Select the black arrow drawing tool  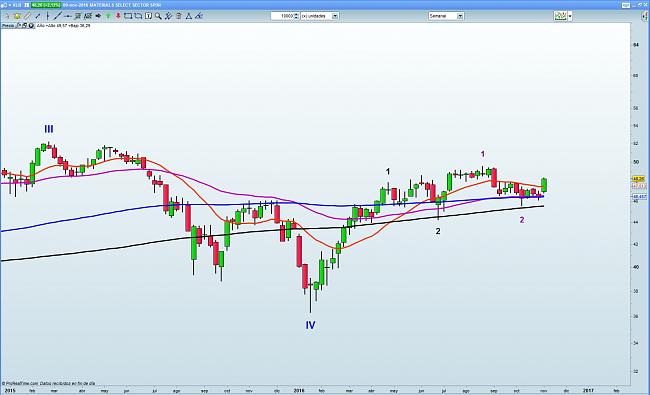tap(98, 16)
